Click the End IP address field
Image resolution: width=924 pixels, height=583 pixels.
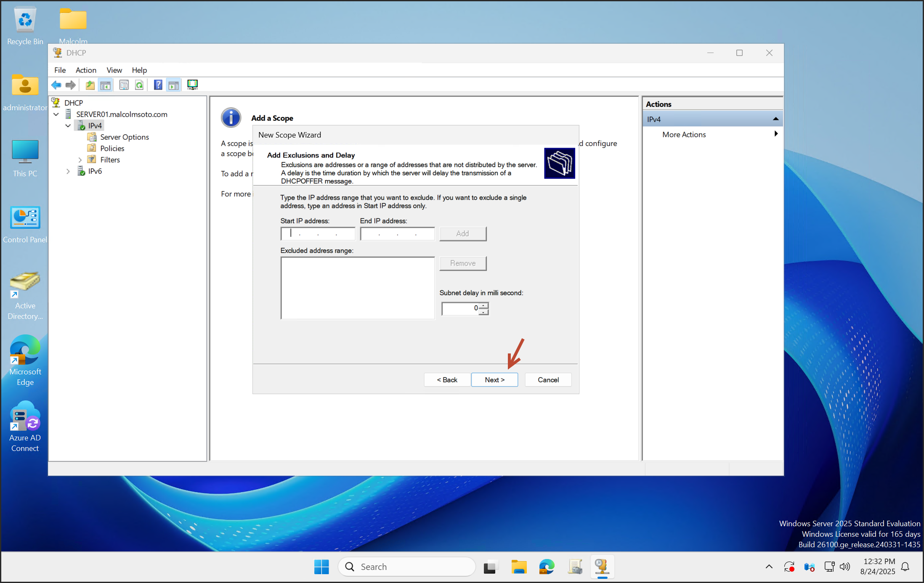click(x=397, y=234)
